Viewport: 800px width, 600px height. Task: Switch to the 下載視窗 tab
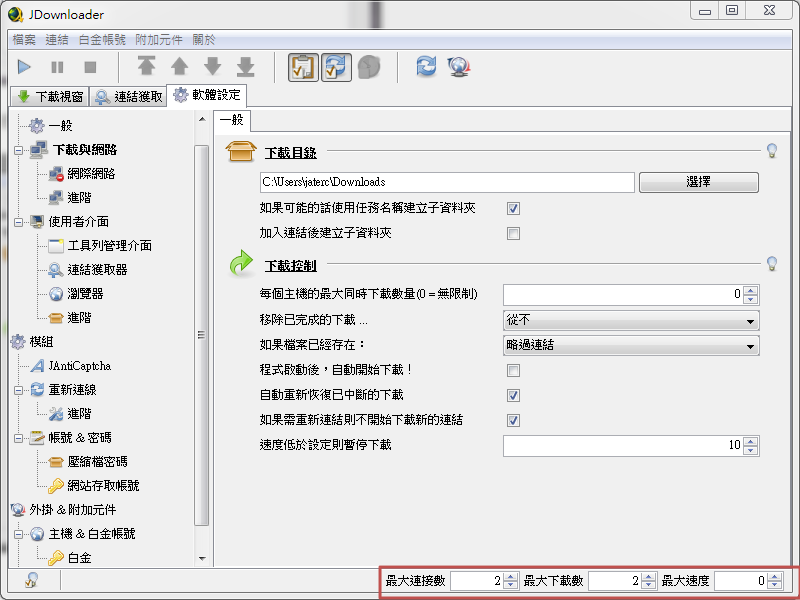coord(50,96)
